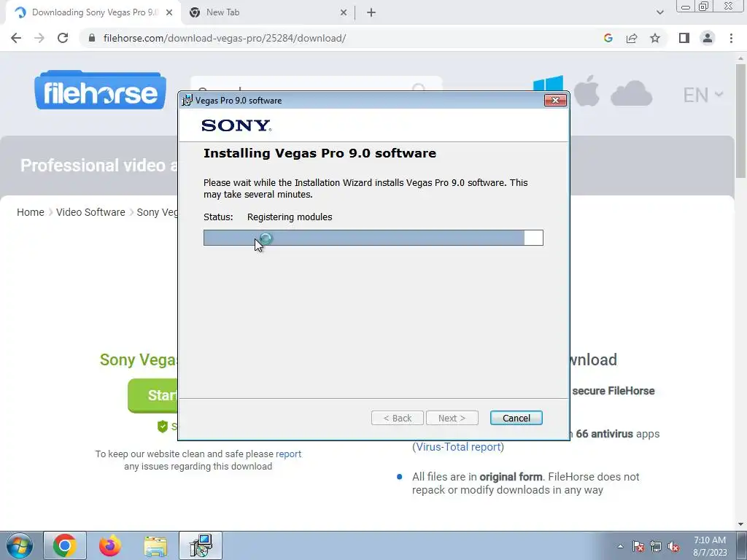Screen dimensions: 747x560
Task: Click the green Start download button
Action: [153, 395]
